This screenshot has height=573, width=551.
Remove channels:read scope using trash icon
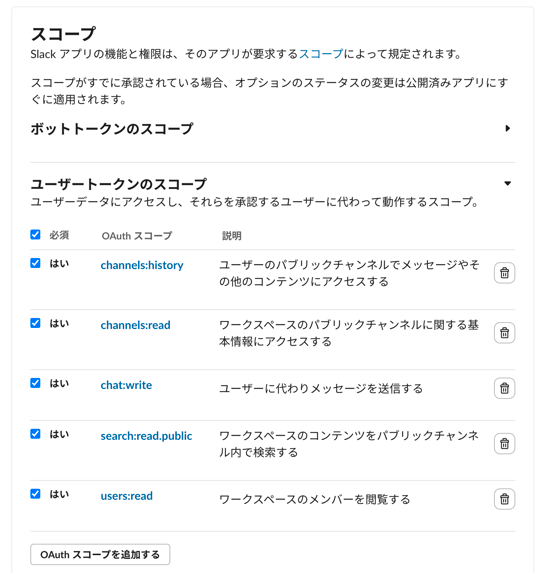coord(505,333)
